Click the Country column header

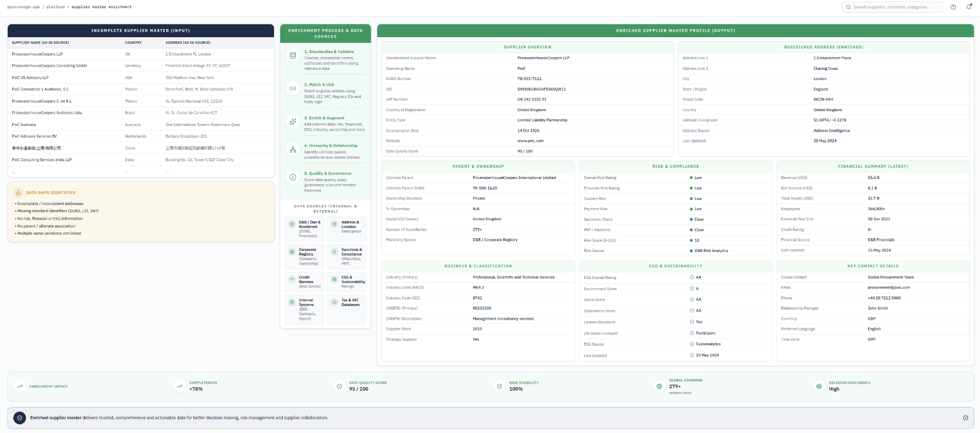click(x=133, y=43)
